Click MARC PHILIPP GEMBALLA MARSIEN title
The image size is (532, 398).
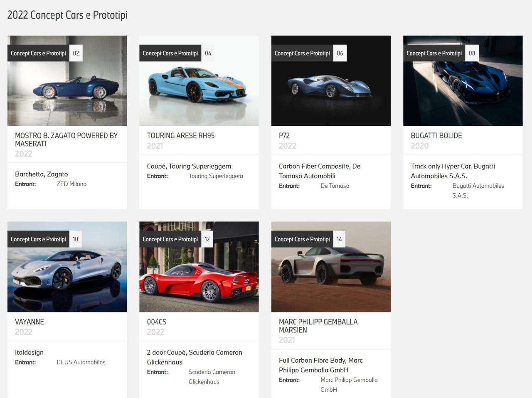[x=318, y=326]
